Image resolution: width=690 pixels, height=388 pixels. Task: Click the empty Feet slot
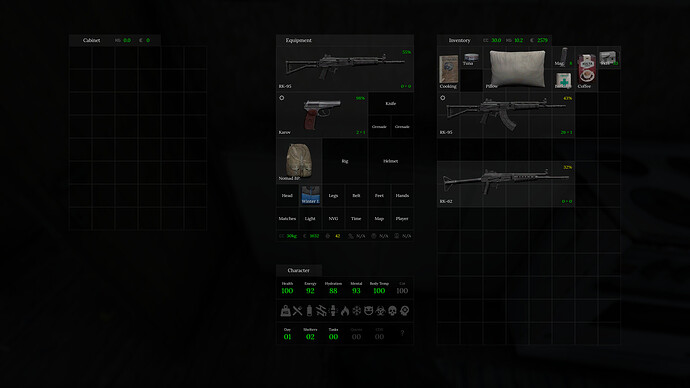pyautogui.click(x=379, y=195)
